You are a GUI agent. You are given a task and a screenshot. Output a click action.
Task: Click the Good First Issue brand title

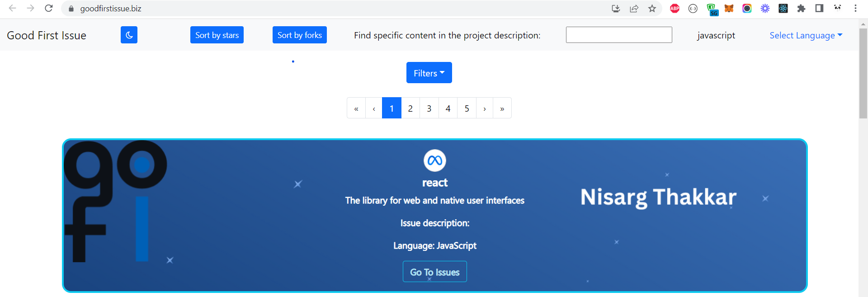[x=47, y=35]
